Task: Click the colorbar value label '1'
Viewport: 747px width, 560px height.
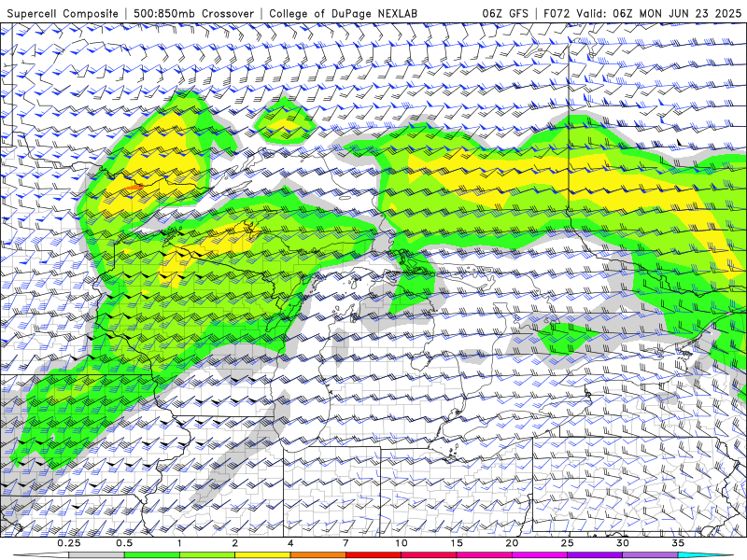Action: coord(179,543)
